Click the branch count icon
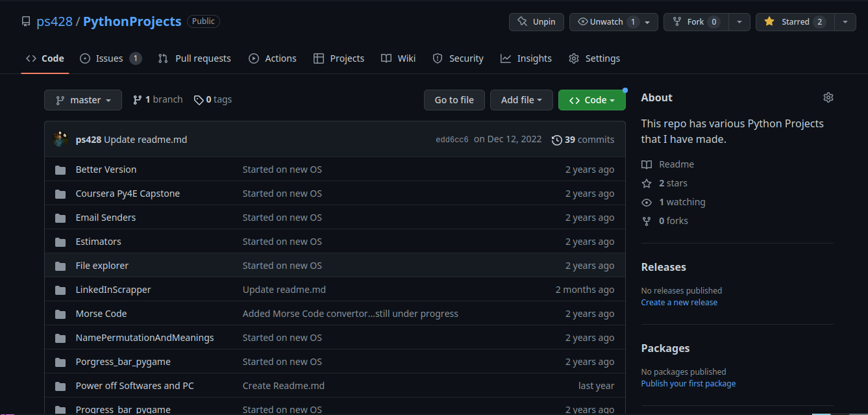Screen dimensions: 868x415 (137, 100)
